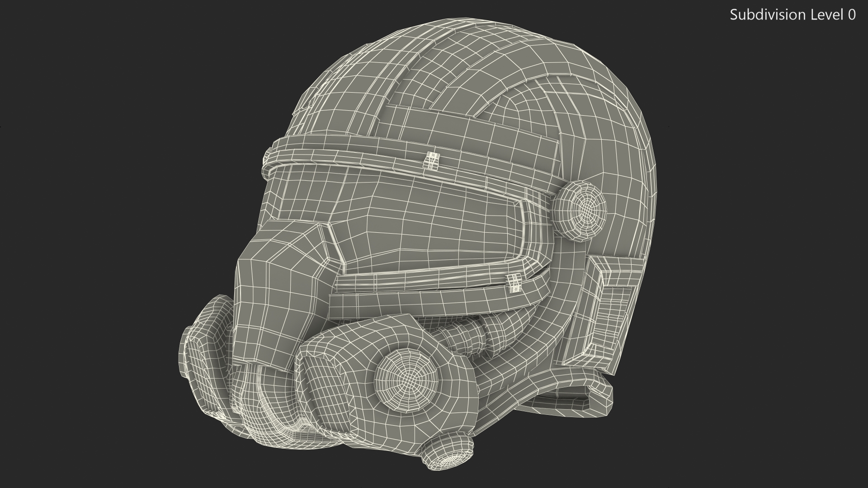Click the 'Subdivision Level 0' label
The height and width of the screenshot is (488, 868).
pos(793,15)
